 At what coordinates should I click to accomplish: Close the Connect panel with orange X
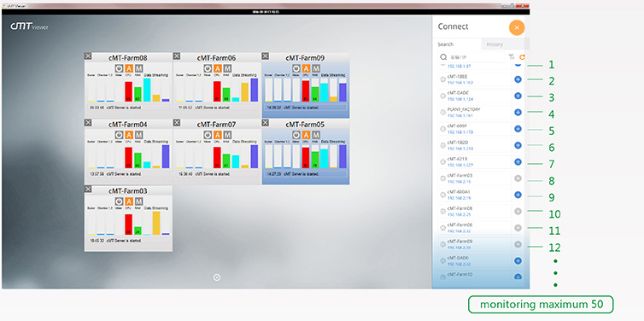pos(517,27)
